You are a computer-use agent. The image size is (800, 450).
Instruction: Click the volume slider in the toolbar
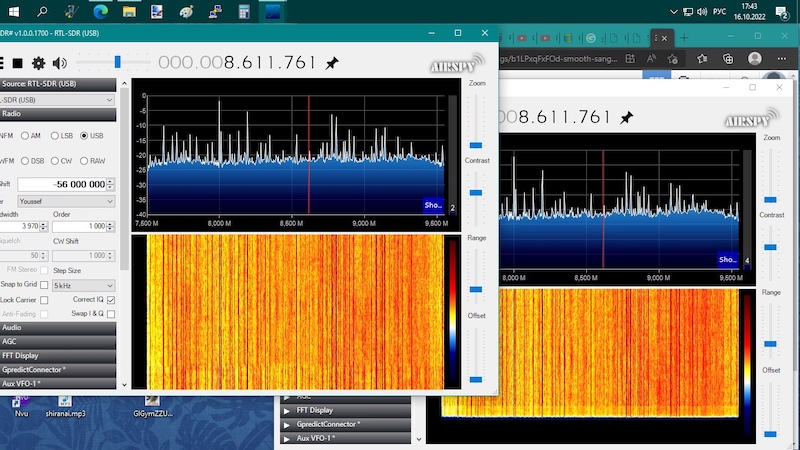coord(117,63)
